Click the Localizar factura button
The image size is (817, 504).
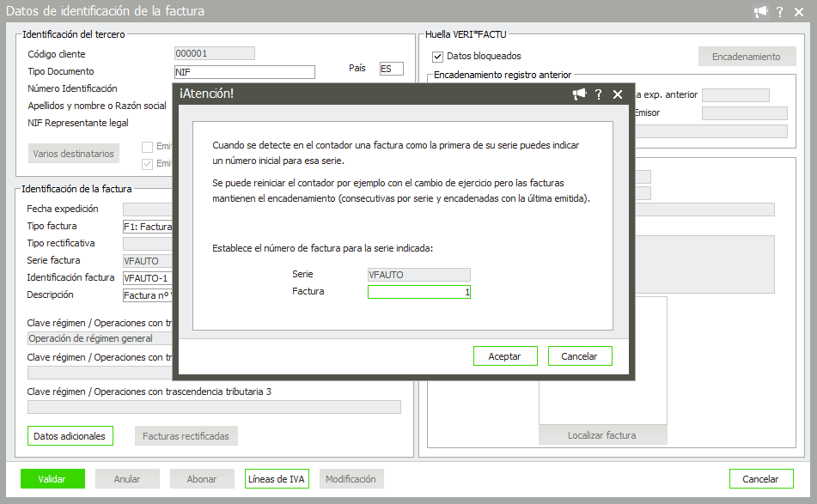coord(602,435)
